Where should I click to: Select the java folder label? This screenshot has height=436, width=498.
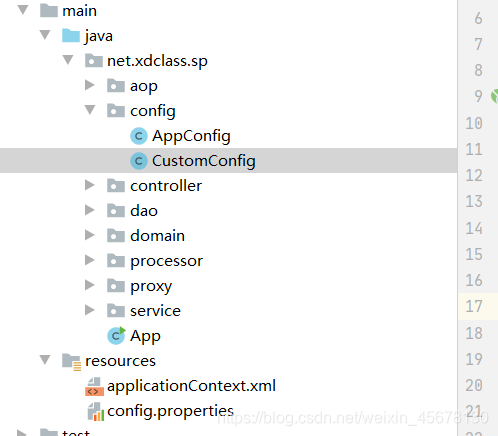coord(99,36)
